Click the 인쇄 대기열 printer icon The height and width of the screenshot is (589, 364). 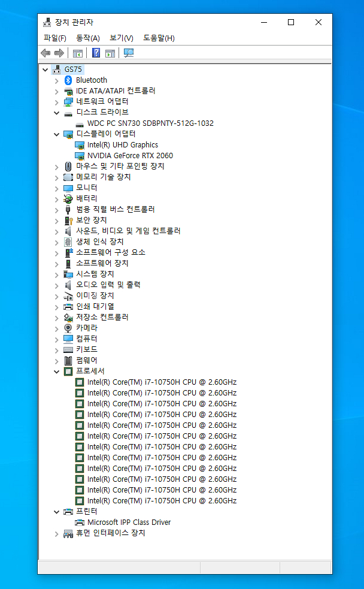(x=68, y=307)
